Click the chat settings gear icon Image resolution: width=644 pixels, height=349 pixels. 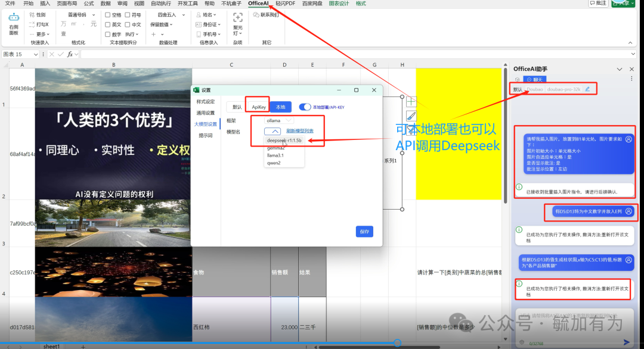tap(522, 342)
